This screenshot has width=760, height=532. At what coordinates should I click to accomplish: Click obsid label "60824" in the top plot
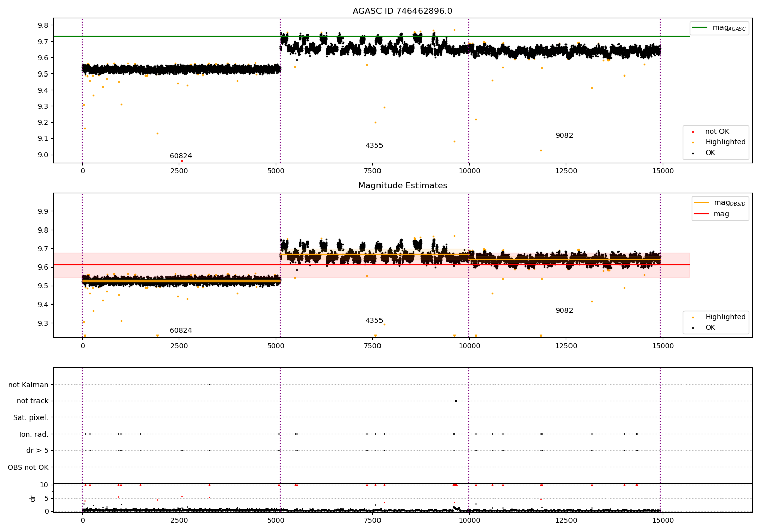[x=181, y=156]
